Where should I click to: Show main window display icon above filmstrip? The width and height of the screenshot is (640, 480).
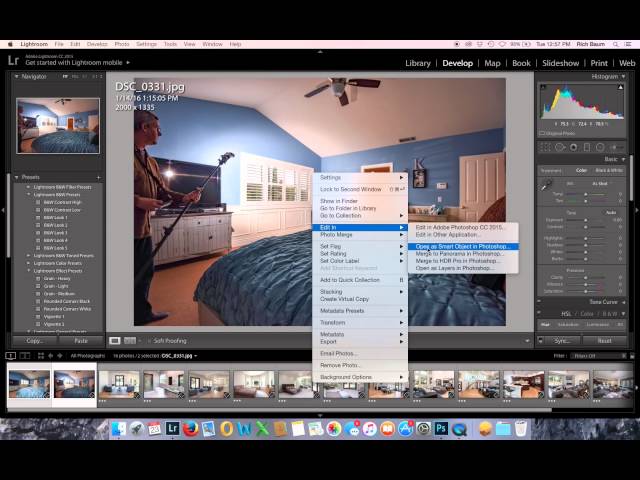pos(11,356)
